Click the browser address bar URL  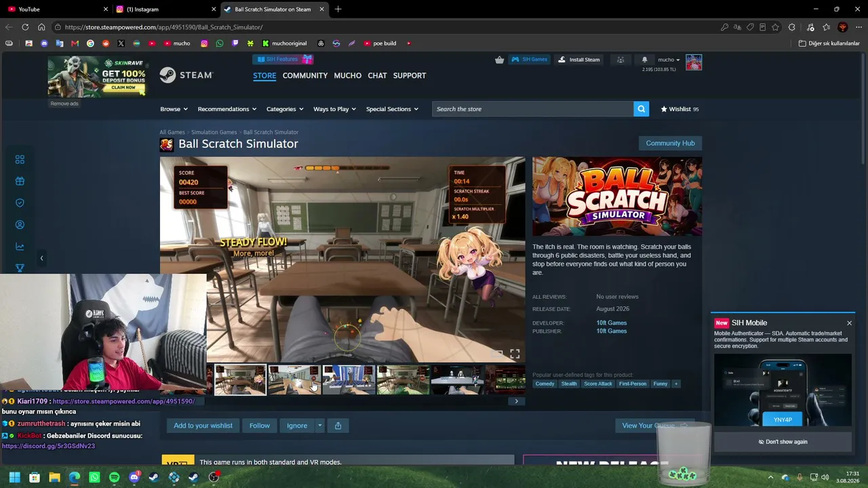[x=163, y=27]
